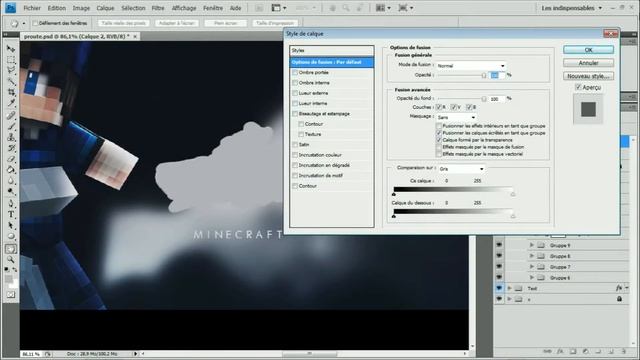The image size is (640, 360).
Task: Select the Move tool in the toolbox
Action: point(11,49)
